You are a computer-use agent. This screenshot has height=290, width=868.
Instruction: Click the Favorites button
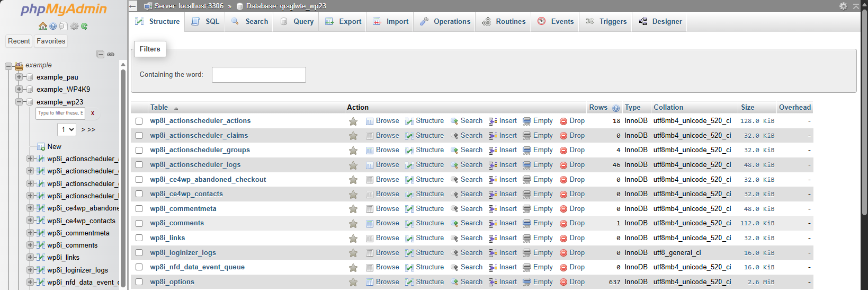[51, 41]
